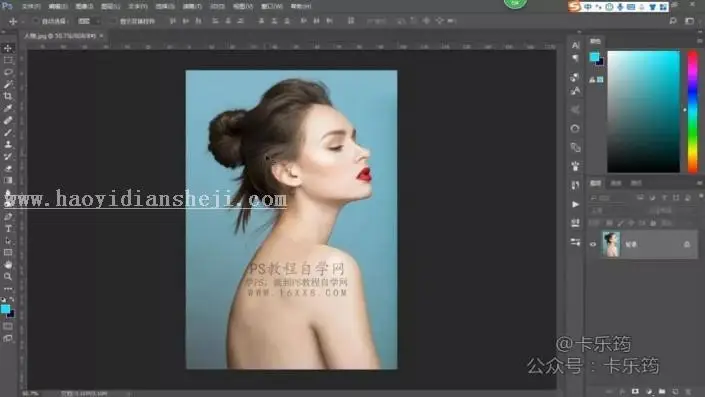Click the Sogou input method toolbar

(x=618, y=7)
